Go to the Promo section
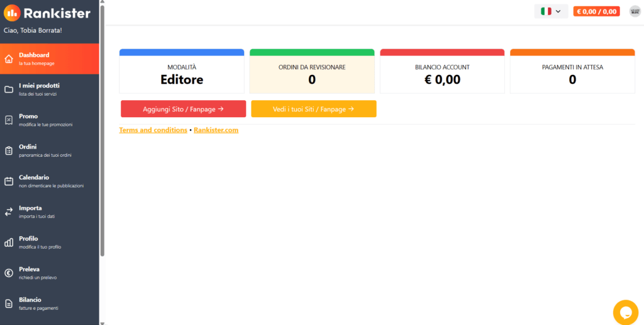The image size is (644, 325). 49,120
